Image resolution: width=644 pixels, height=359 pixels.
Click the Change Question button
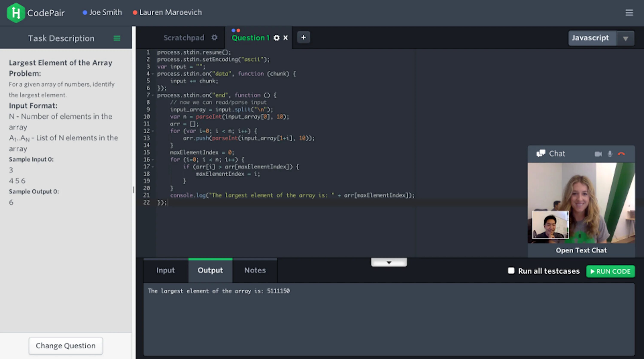[65, 345]
